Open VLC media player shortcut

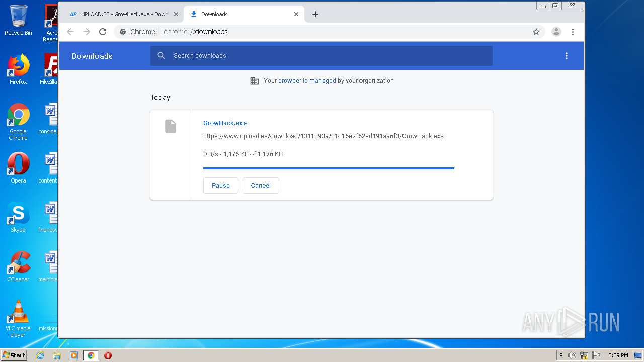[x=18, y=319]
